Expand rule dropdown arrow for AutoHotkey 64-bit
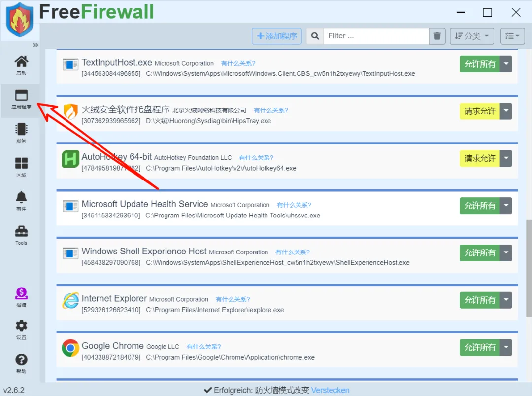This screenshot has height=396, width=532. tap(506, 158)
